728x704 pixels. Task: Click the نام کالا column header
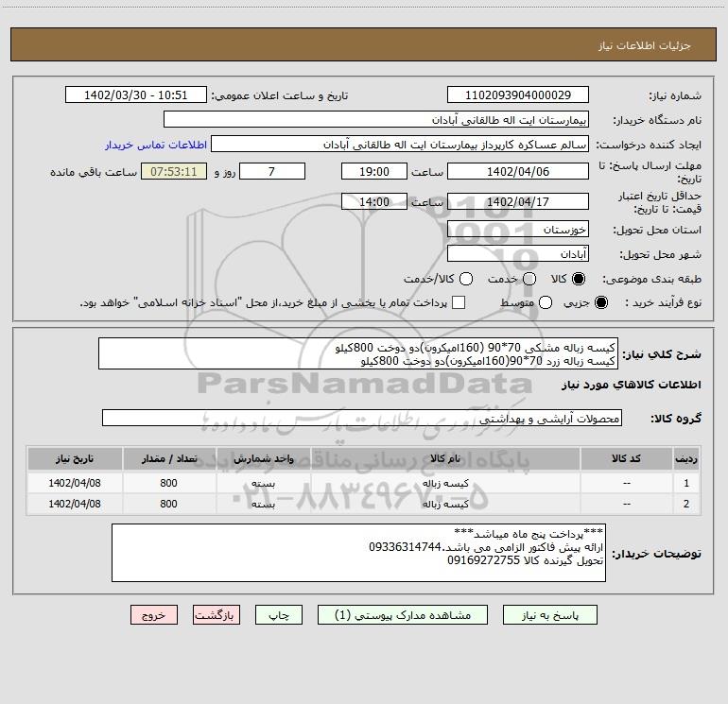click(445, 459)
